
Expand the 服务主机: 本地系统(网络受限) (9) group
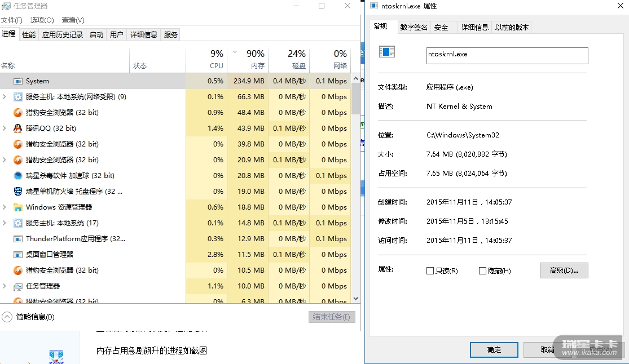coord(5,96)
